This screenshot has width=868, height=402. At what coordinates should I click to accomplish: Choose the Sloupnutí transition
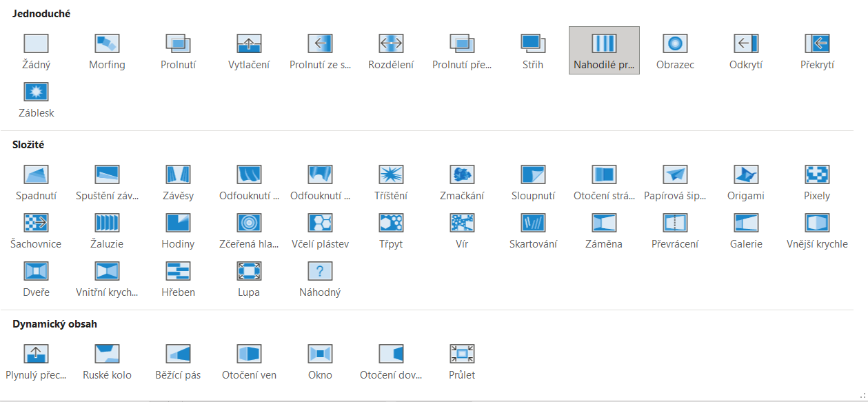(533, 181)
